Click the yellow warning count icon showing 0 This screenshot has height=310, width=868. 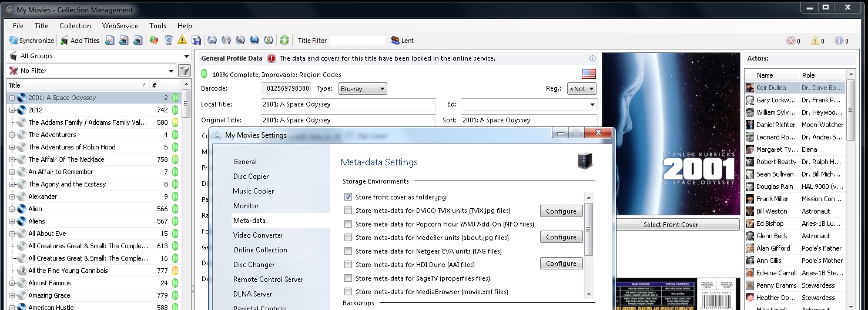point(815,41)
